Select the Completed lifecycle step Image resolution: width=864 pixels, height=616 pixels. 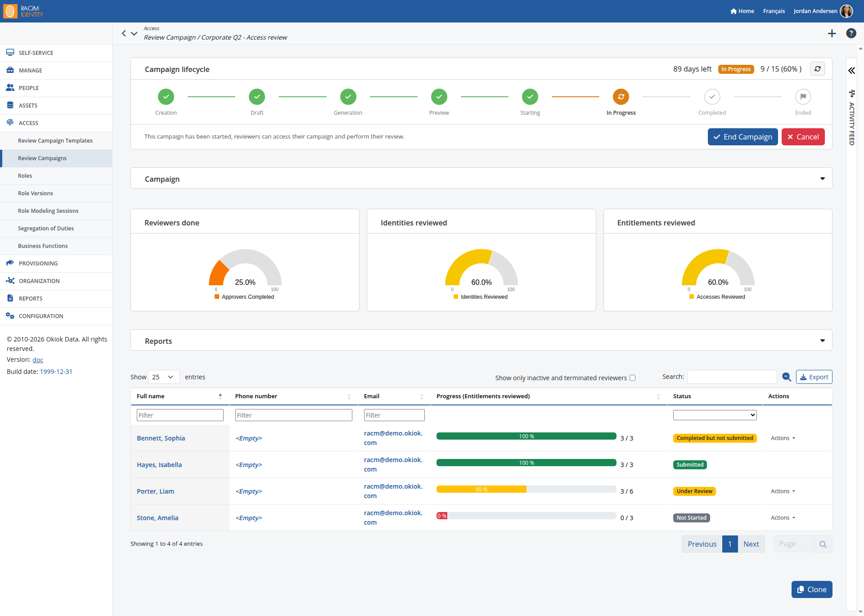[x=712, y=97]
